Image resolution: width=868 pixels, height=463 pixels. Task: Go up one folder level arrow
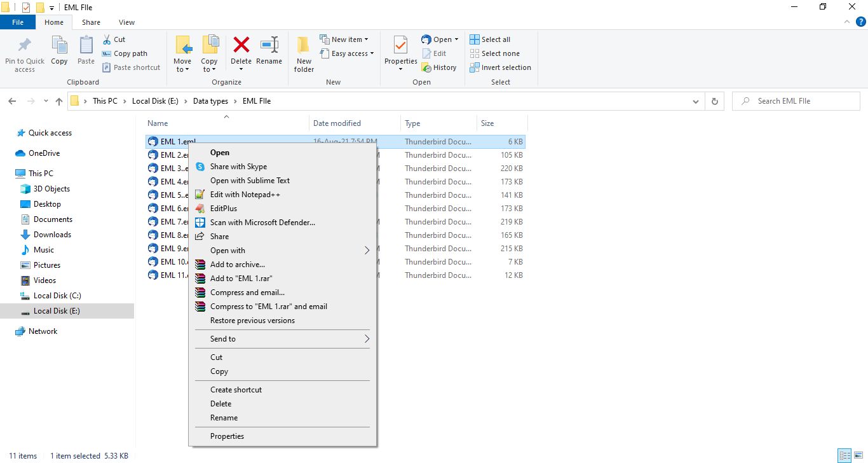coord(59,101)
